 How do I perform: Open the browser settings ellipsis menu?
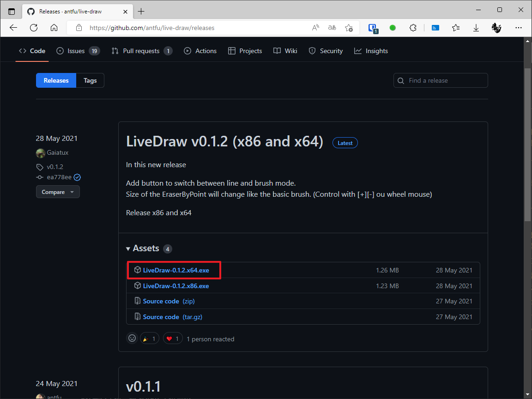519,28
